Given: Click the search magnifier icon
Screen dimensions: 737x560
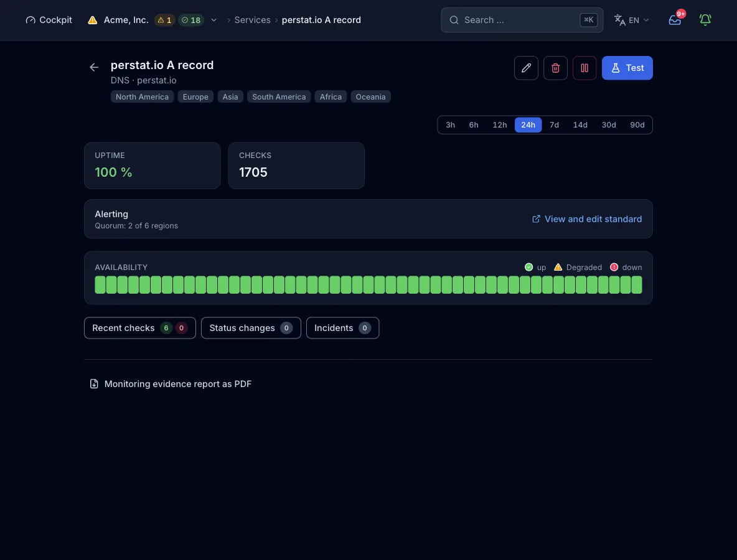Looking at the screenshot, I should (x=454, y=20).
